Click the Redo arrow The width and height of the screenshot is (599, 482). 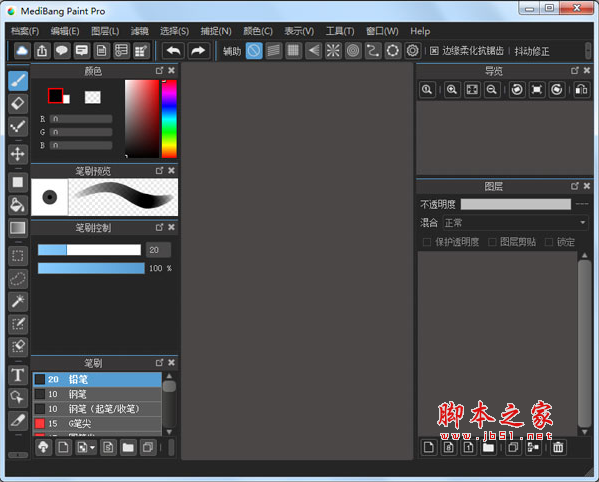pyautogui.click(x=198, y=51)
